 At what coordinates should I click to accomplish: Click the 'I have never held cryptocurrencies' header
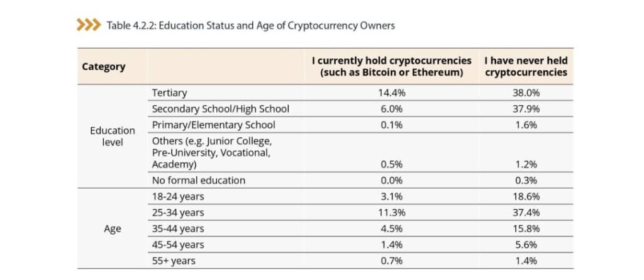tap(526, 67)
